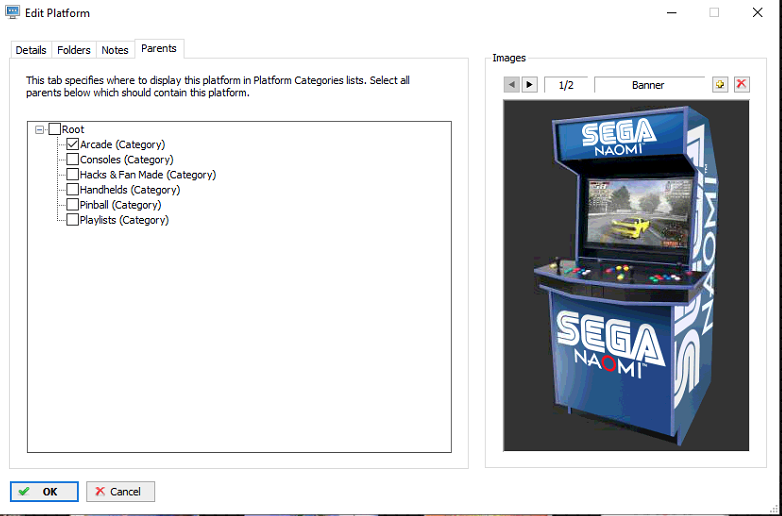Screen dimensions: 782x516
Task: Add a new image with the star icon
Action: pos(720,85)
